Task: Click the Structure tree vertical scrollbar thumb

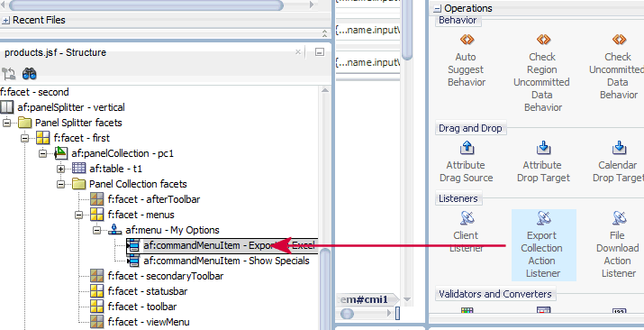Action: (x=325, y=289)
